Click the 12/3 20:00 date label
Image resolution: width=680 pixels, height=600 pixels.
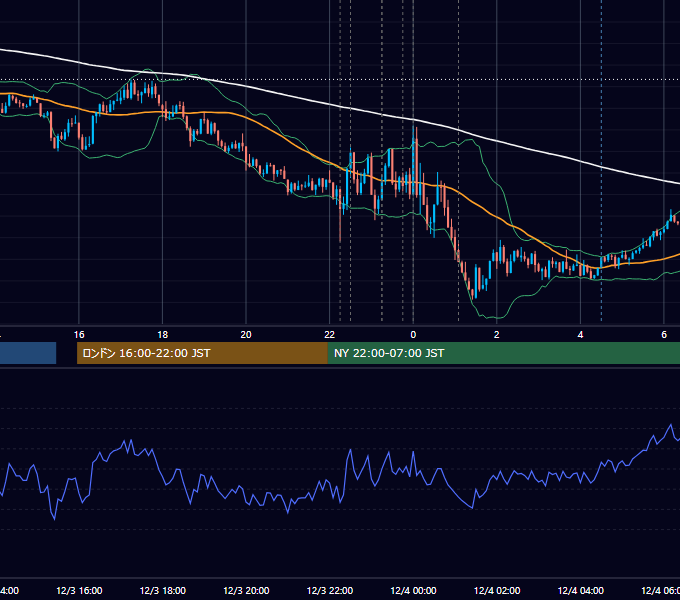246,590
